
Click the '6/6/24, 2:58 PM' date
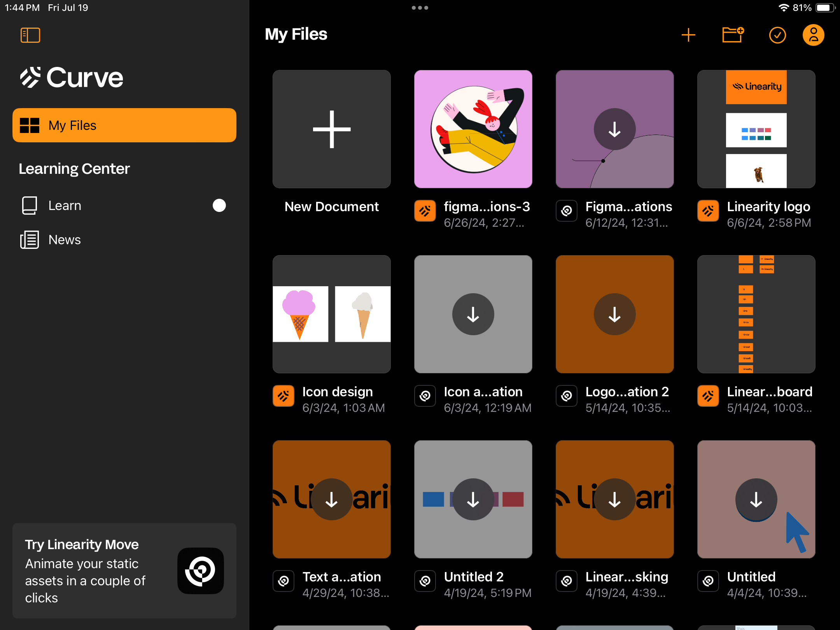769,223
